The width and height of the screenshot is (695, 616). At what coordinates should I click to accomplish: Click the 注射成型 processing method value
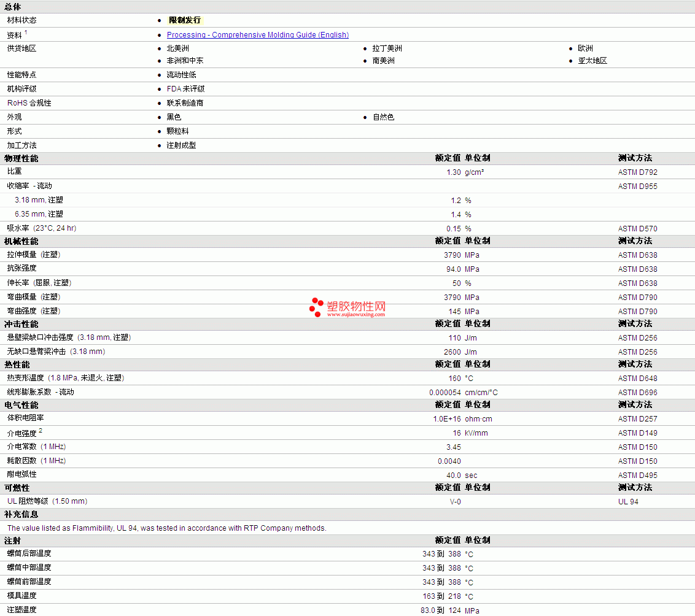click(x=181, y=145)
